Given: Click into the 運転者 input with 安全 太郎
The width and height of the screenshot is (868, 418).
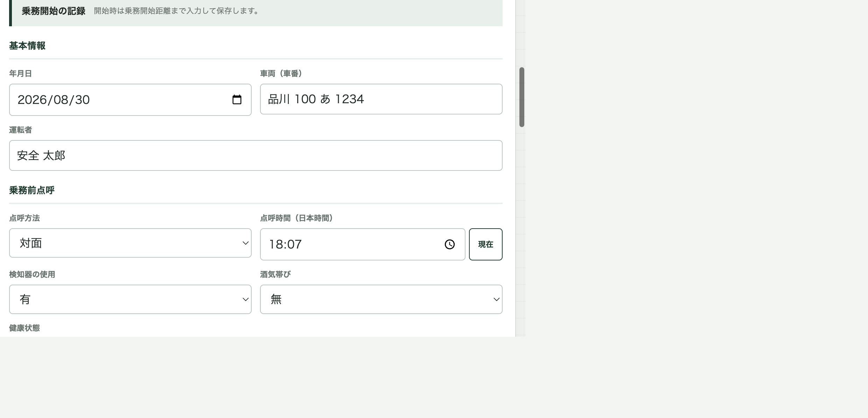Looking at the screenshot, I should click(x=256, y=155).
